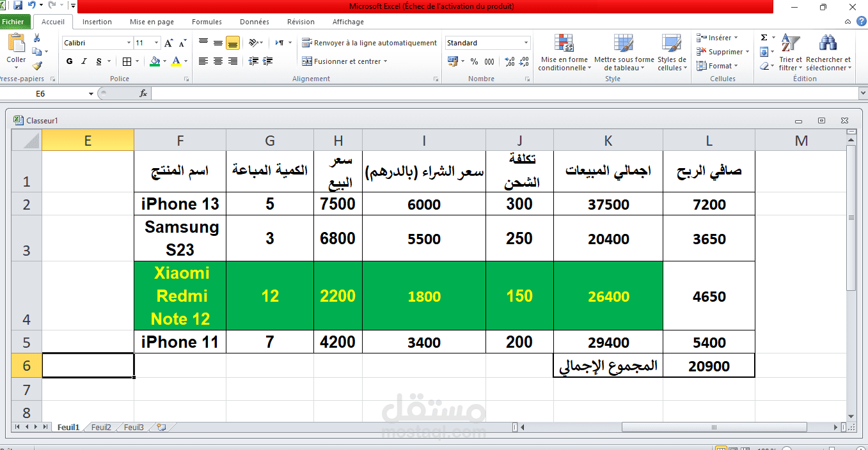Open the Fichier menu
This screenshot has height=450, width=868.
(12, 22)
